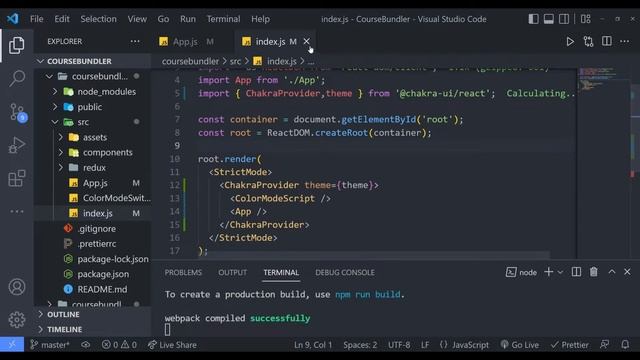
Task: Click Go Live in status bar
Action: [x=520, y=345]
